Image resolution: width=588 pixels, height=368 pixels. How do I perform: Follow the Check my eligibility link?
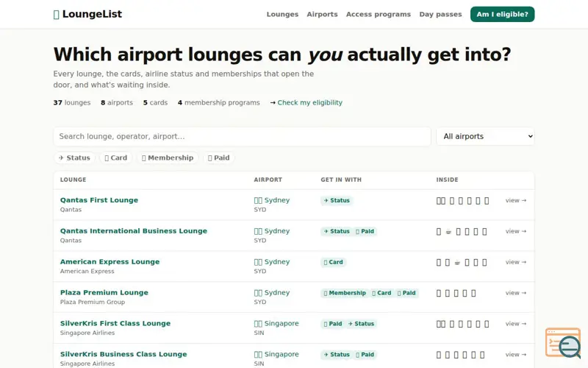[x=309, y=102]
